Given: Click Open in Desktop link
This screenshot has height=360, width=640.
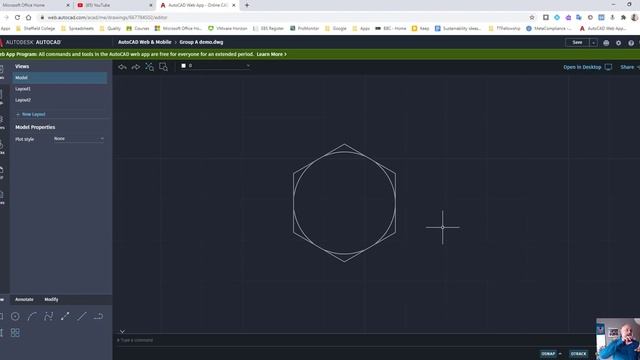Looking at the screenshot, I should click(x=582, y=67).
